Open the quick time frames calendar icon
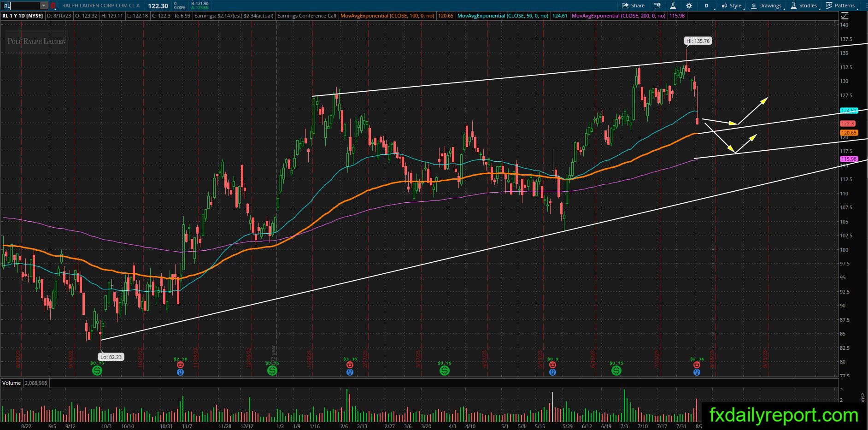868x430 pixels. pyautogui.click(x=657, y=6)
